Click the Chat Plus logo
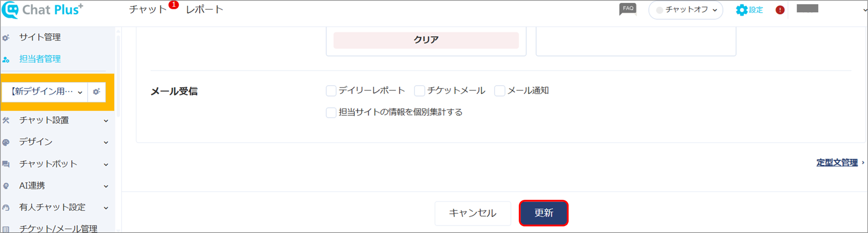868x233 pixels. [42, 10]
